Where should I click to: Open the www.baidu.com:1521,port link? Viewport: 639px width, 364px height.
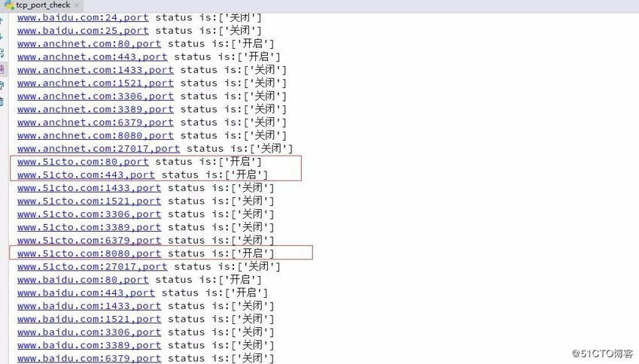tap(89, 319)
